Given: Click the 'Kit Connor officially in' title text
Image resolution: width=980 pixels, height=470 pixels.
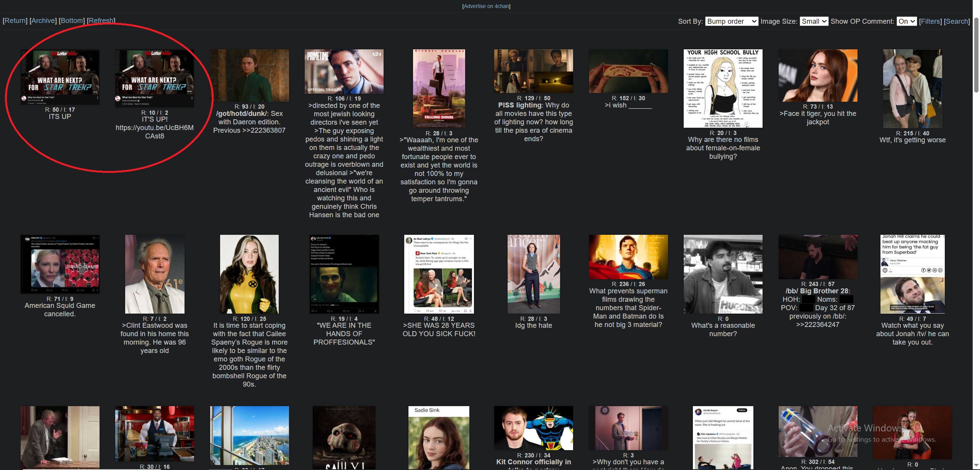Looking at the screenshot, I should (534, 462).
